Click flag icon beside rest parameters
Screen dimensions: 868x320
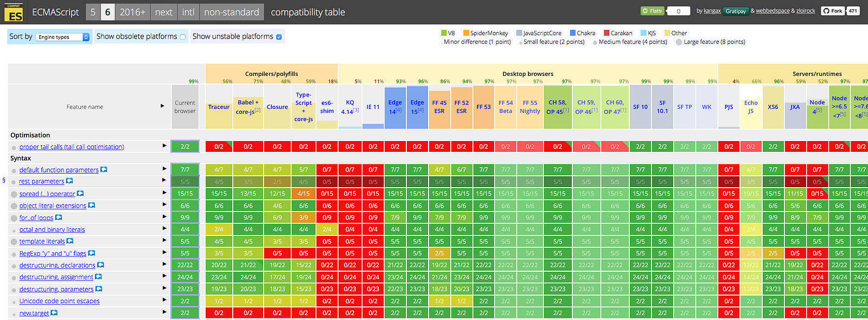tap(69, 181)
